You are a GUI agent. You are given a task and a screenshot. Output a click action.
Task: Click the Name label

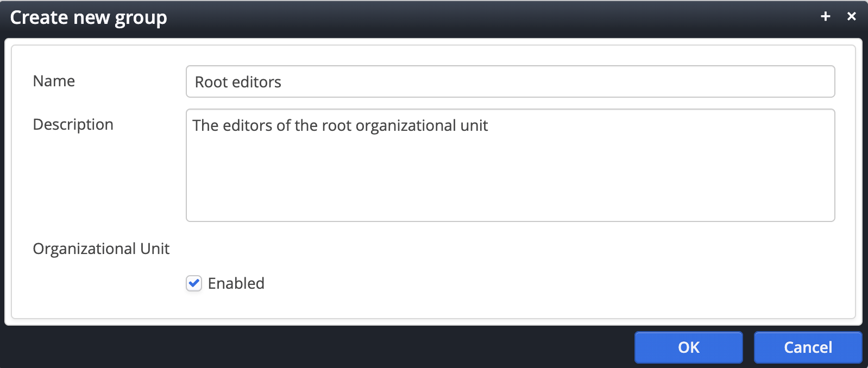pyautogui.click(x=54, y=81)
